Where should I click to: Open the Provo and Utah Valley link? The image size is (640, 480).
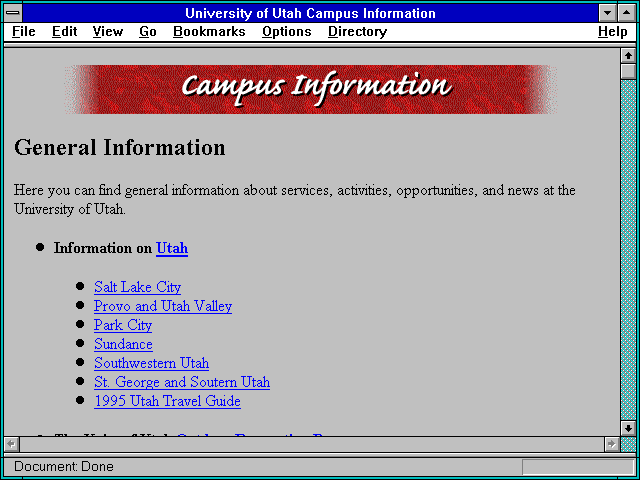pos(163,306)
